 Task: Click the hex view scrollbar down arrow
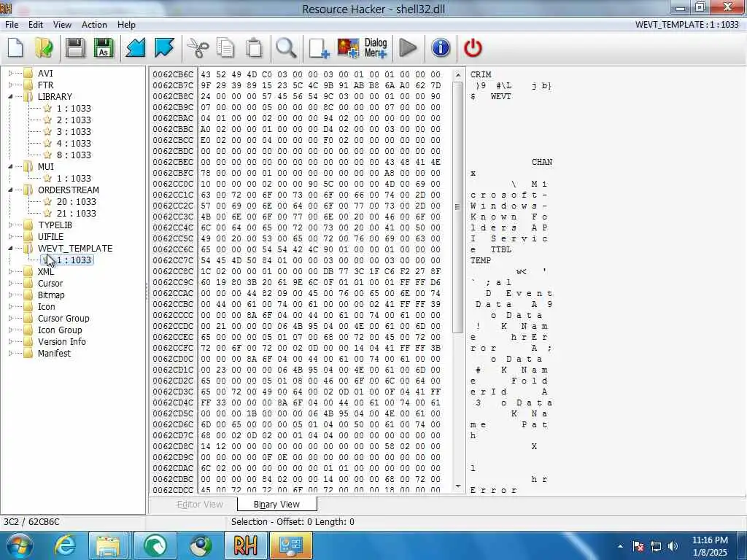point(458,486)
